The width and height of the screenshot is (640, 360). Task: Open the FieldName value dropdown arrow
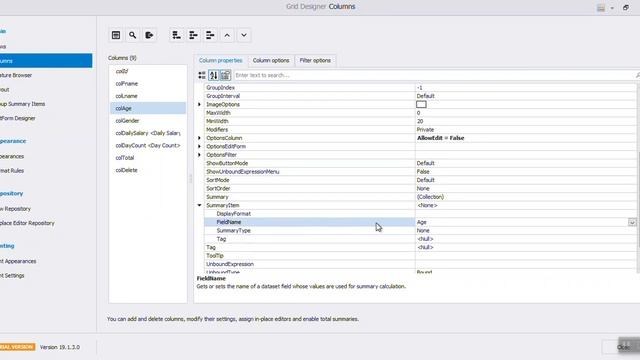click(632, 222)
